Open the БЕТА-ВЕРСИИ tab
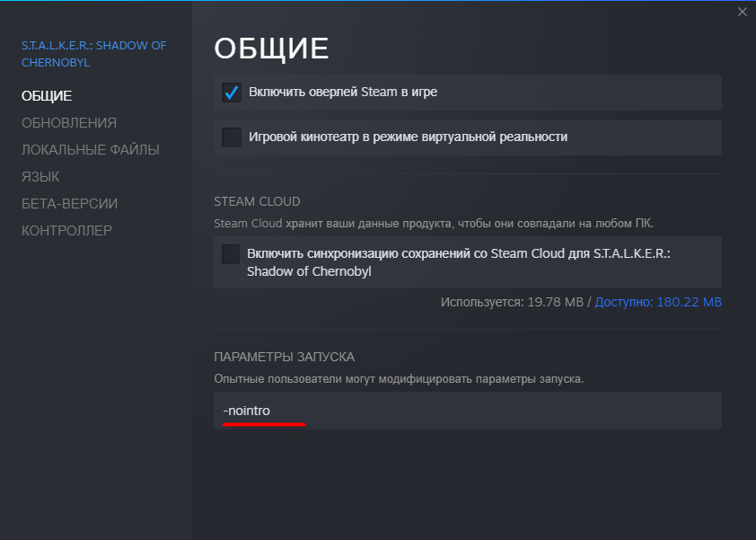Viewport: 756px width, 540px height. 69,204
